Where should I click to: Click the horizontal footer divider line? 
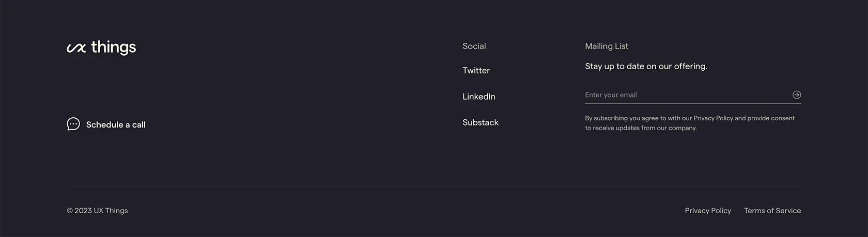tap(434, 186)
